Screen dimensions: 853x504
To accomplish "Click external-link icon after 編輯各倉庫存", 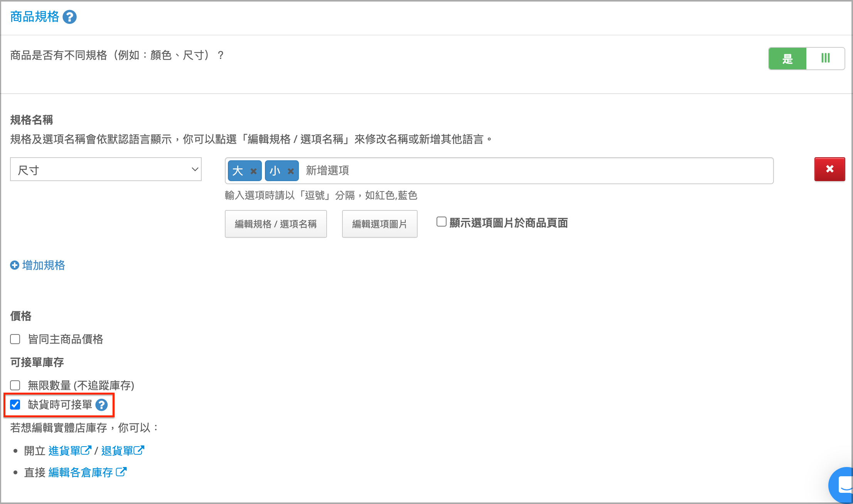I will [121, 472].
